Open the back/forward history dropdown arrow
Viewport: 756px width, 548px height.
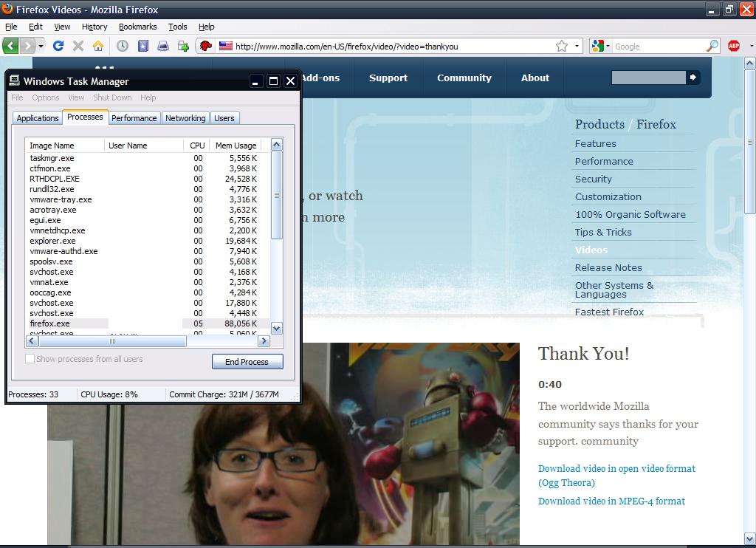point(41,47)
